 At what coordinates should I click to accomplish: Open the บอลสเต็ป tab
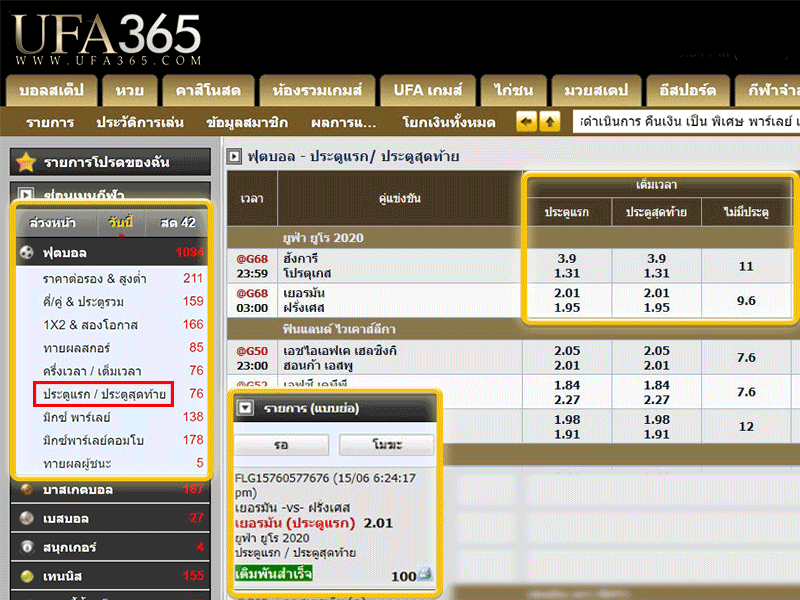click(x=52, y=91)
